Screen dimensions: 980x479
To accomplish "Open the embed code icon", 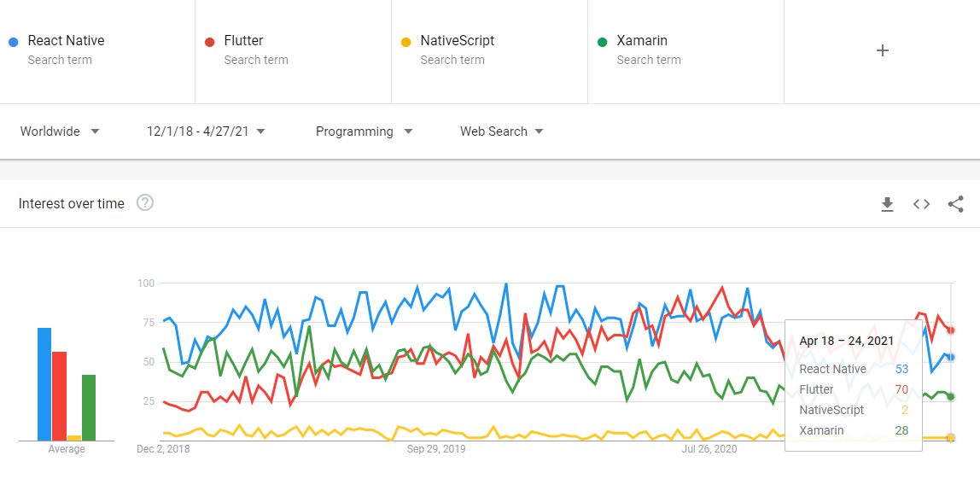I will click(x=921, y=204).
